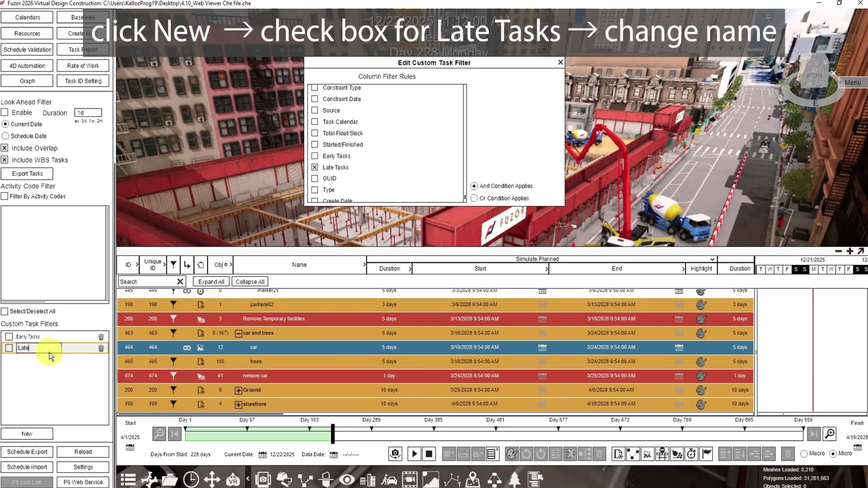Open calendar picker next to Current Date
Screen dimensions: 868x488
click(x=262, y=455)
